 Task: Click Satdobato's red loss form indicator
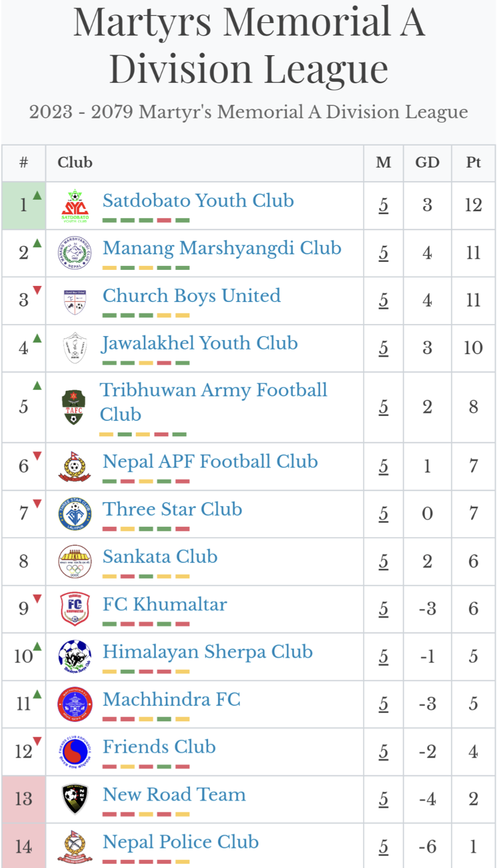[164, 220]
